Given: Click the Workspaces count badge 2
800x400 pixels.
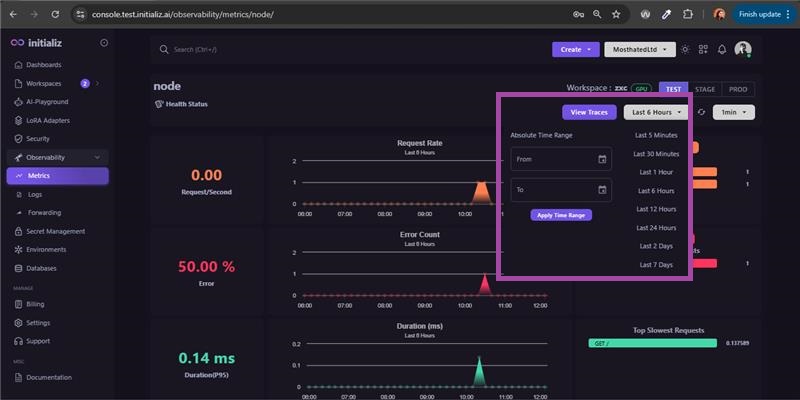Looking at the screenshot, I should click(x=85, y=84).
